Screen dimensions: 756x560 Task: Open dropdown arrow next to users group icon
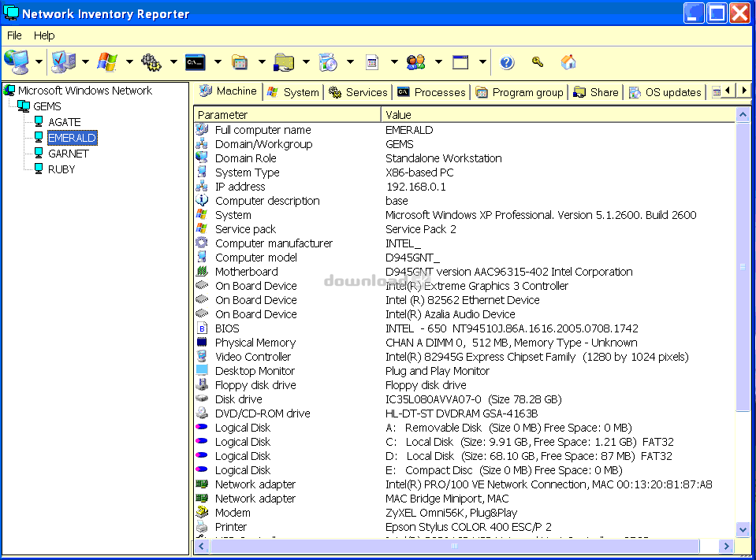[x=438, y=61]
